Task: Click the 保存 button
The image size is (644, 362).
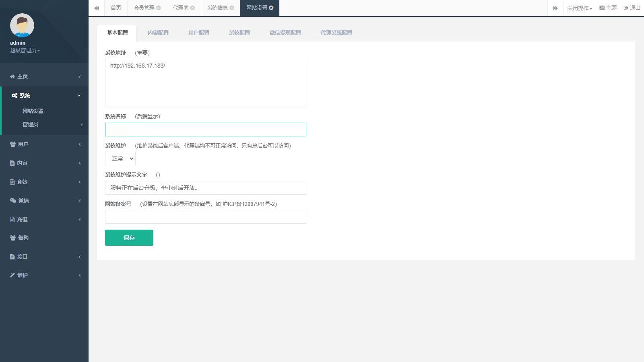Action: pos(129,238)
